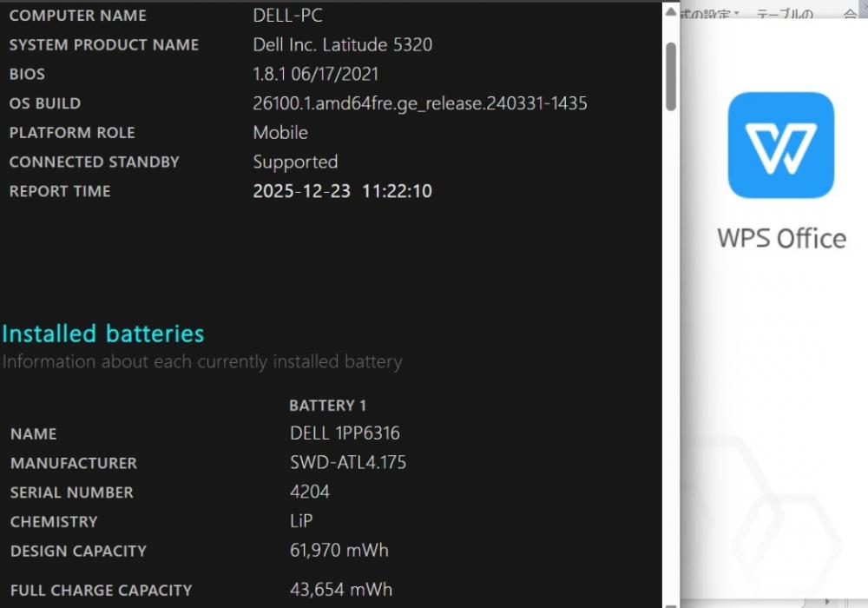Select 'Dell Inc. Latitude 5320' product name
The image size is (868, 608).
tap(342, 45)
